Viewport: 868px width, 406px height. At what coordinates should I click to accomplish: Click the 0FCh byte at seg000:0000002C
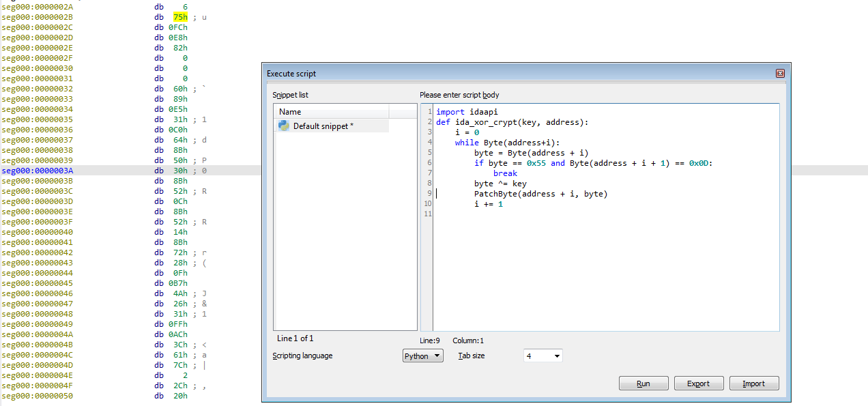tap(179, 27)
